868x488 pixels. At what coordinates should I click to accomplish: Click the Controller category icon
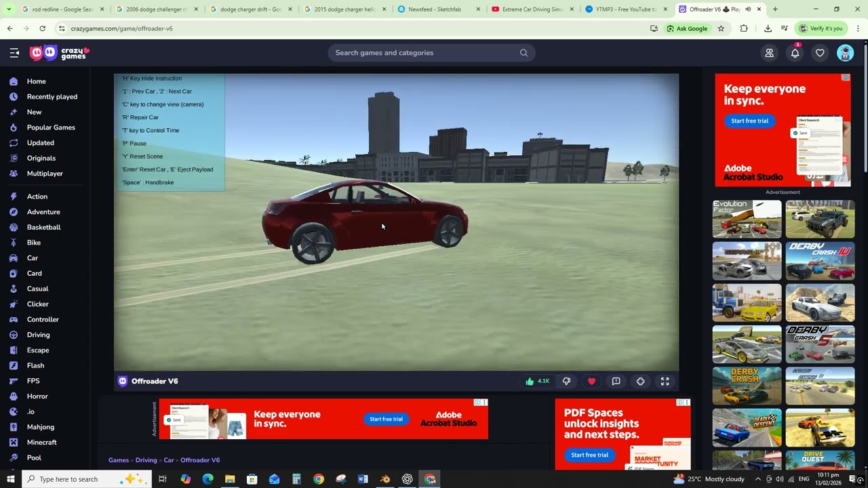pos(14,319)
